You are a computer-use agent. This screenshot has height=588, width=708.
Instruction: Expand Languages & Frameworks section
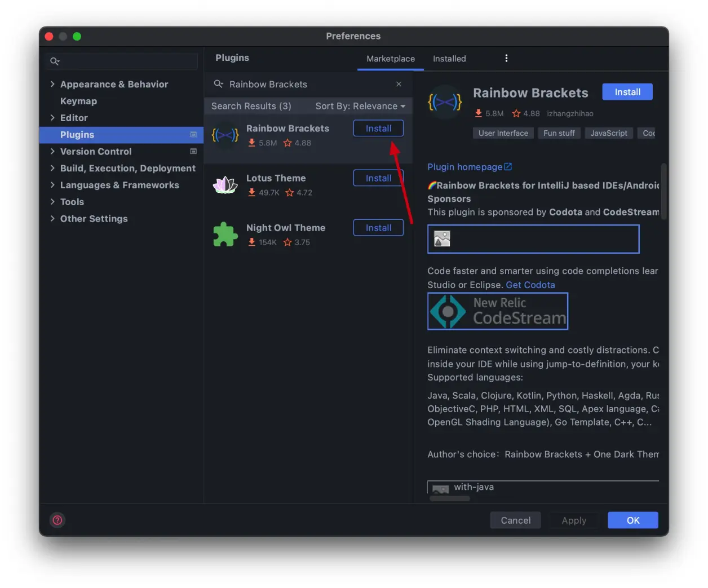[52, 185]
